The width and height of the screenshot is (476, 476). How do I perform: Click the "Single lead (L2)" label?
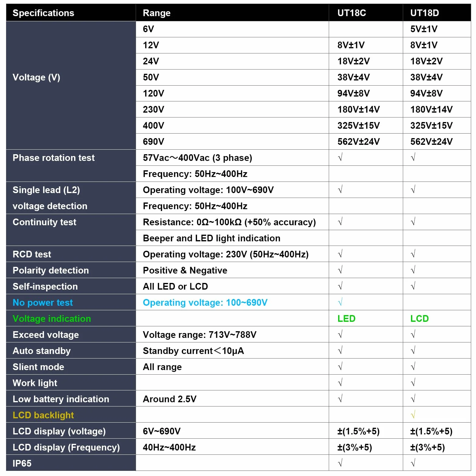46,190
